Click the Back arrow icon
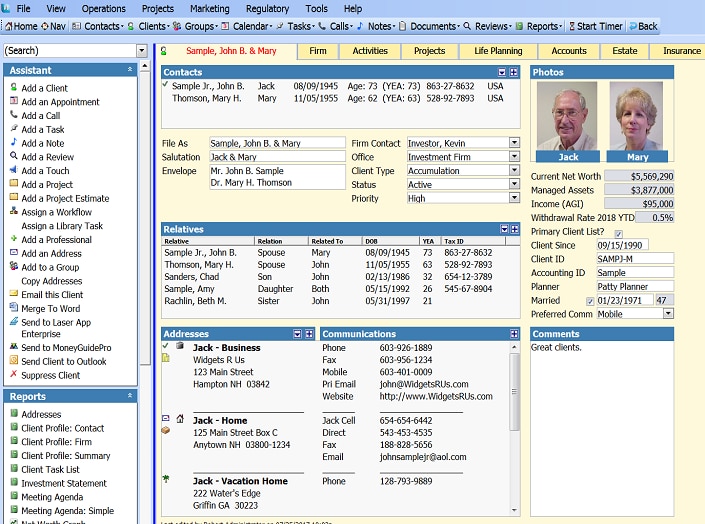 633,27
